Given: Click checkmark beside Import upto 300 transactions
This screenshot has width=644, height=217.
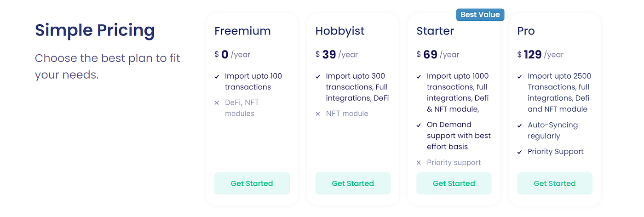Looking at the screenshot, I should [x=318, y=77].
